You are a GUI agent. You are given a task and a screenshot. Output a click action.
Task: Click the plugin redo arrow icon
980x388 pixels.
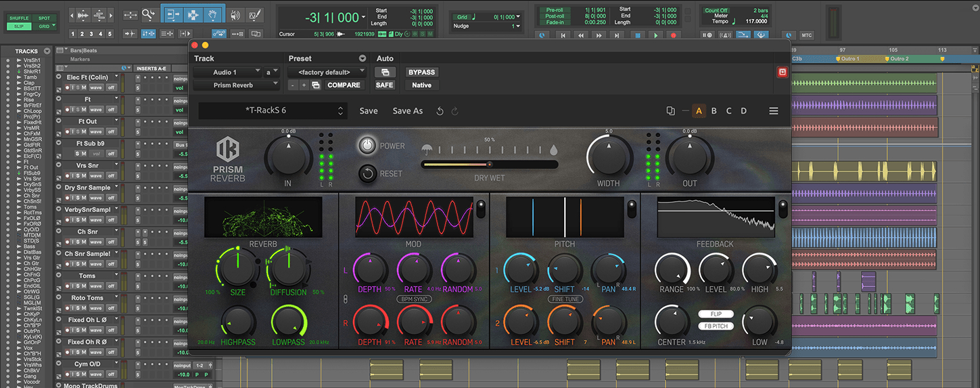click(x=454, y=111)
